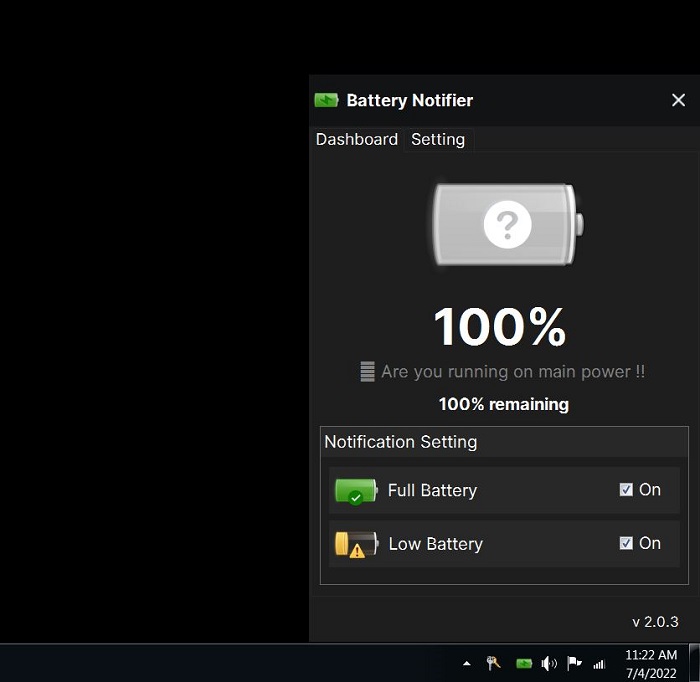The height and width of the screenshot is (682, 700).
Task: Toggle the Full Battery notification checkbox
Action: [626, 490]
